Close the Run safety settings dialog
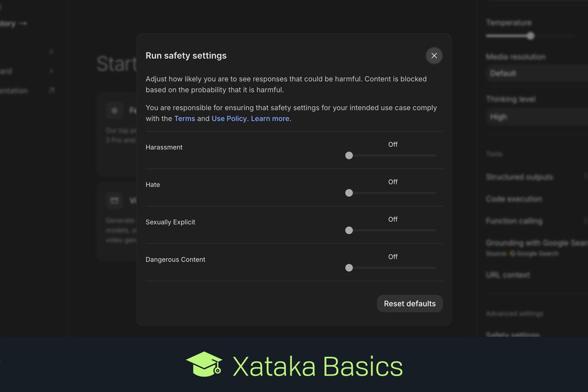588x392 pixels. coord(434,56)
